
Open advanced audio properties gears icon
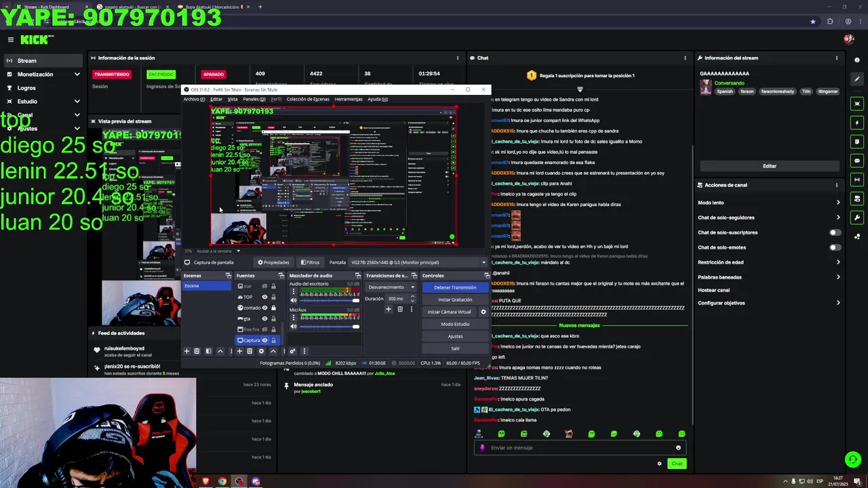point(292,351)
